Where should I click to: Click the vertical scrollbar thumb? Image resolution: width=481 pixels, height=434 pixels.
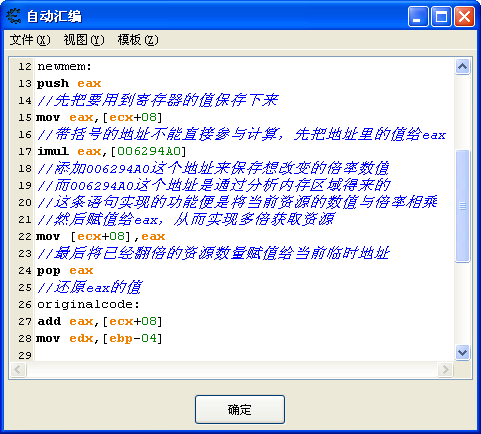(462, 206)
